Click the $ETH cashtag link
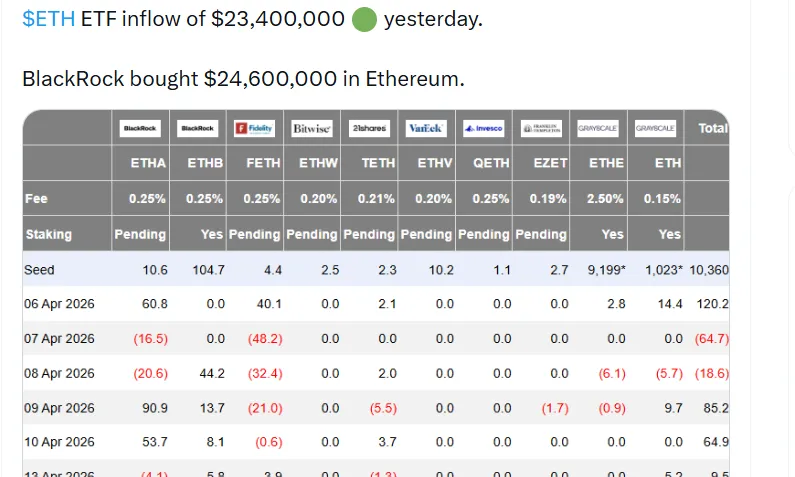 48,20
